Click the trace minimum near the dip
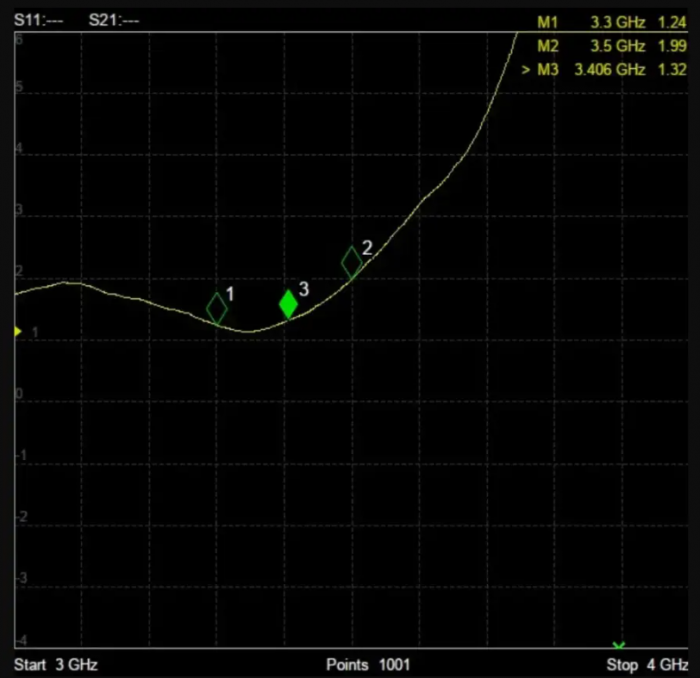Image resolution: width=700 pixels, height=678 pixels. coord(248,332)
